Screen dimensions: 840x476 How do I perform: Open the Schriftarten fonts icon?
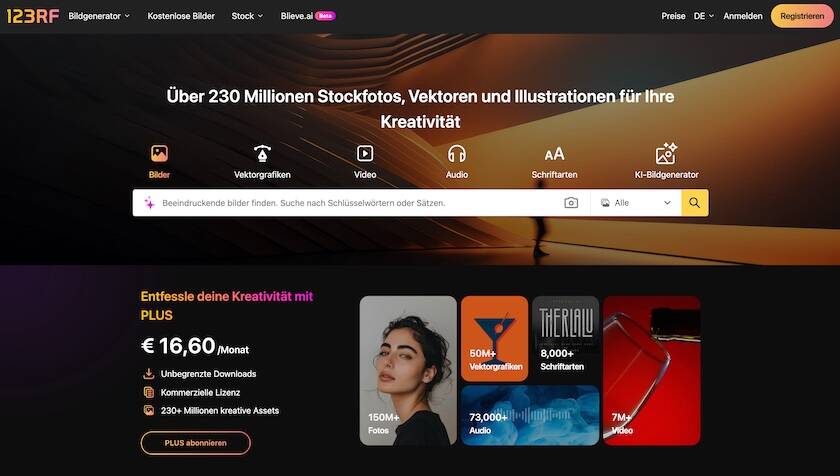[554, 154]
